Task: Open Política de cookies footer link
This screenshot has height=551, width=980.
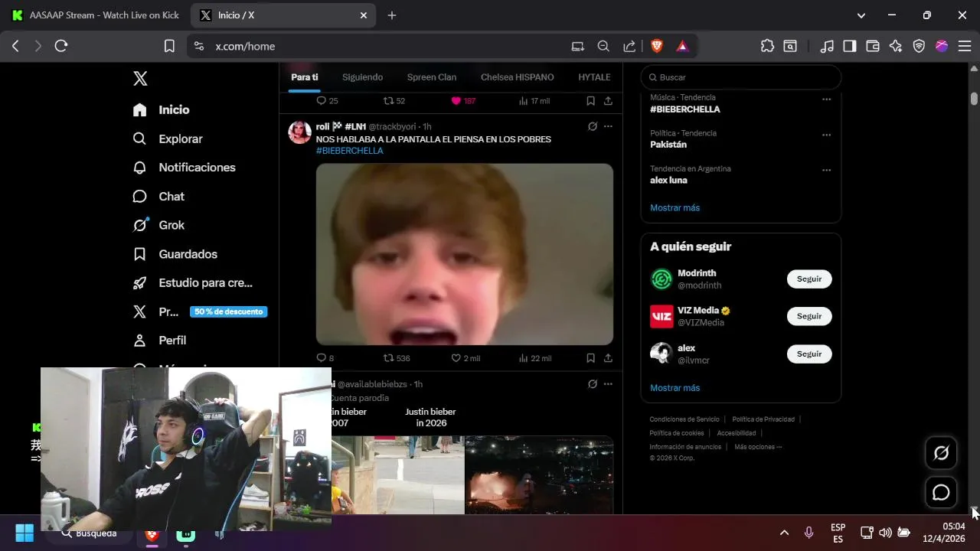Action: 677,433
